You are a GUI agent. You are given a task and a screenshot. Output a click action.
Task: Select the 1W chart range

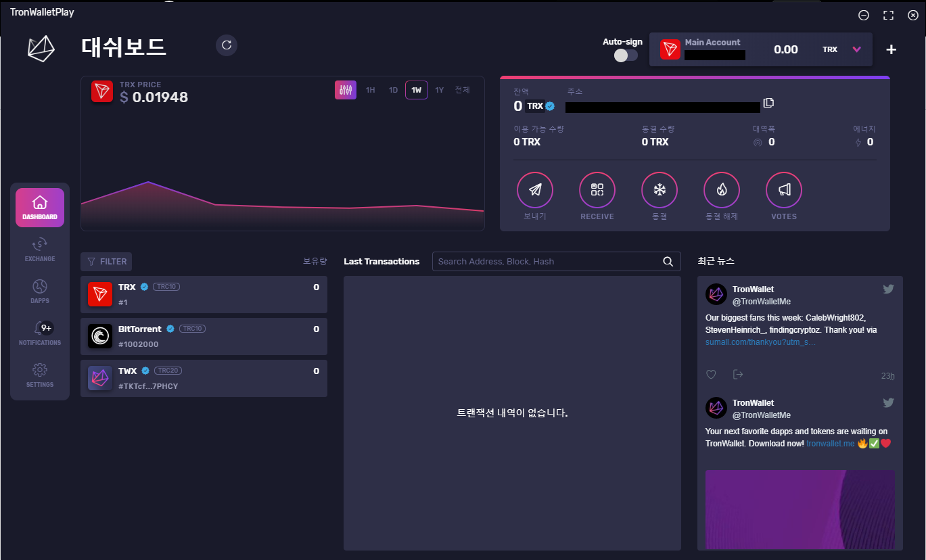pos(417,90)
